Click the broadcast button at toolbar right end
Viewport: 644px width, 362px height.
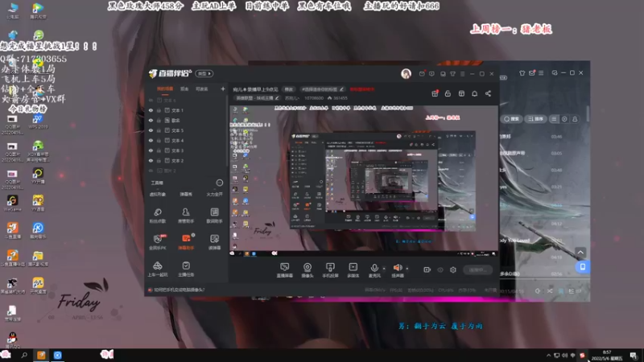point(477,269)
